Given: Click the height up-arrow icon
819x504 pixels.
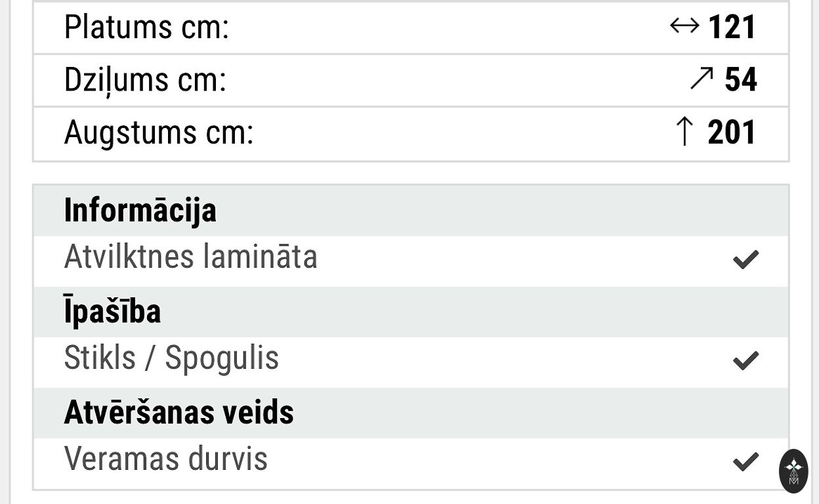Looking at the screenshot, I should (684, 132).
